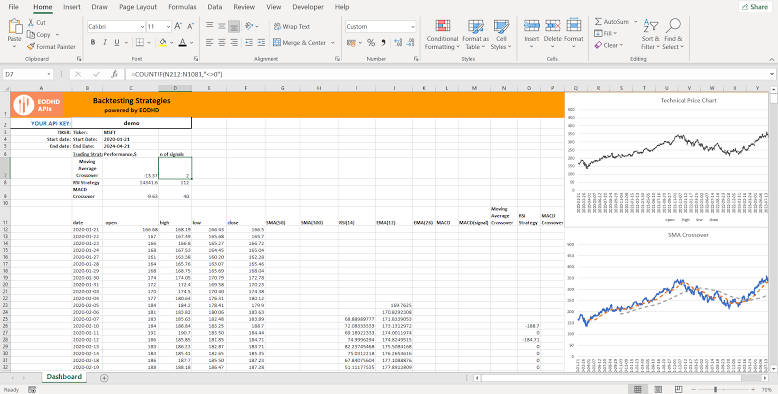Pick the yellow Fill Color swatch
The image size is (778, 394).
163,43
